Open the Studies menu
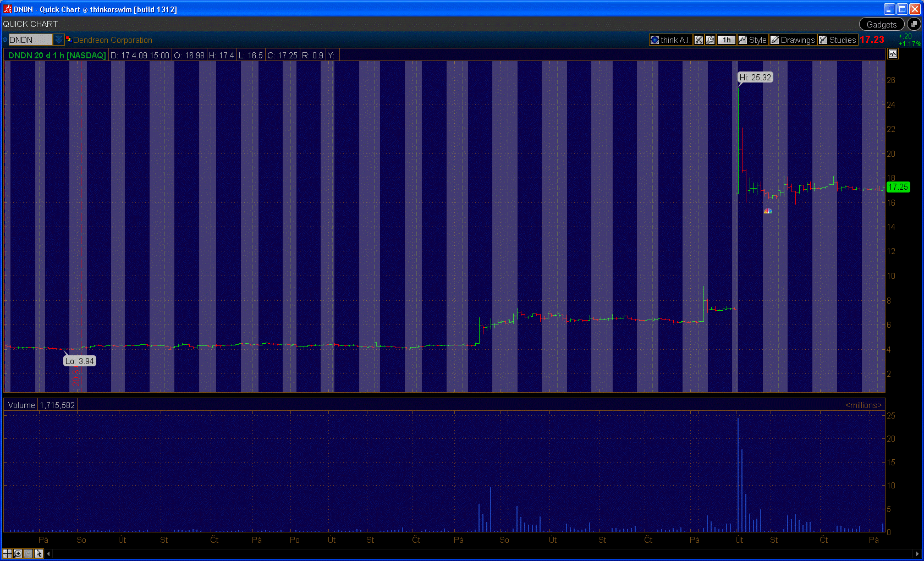This screenshot has width=924, height=561. click(x=837, y=40)
